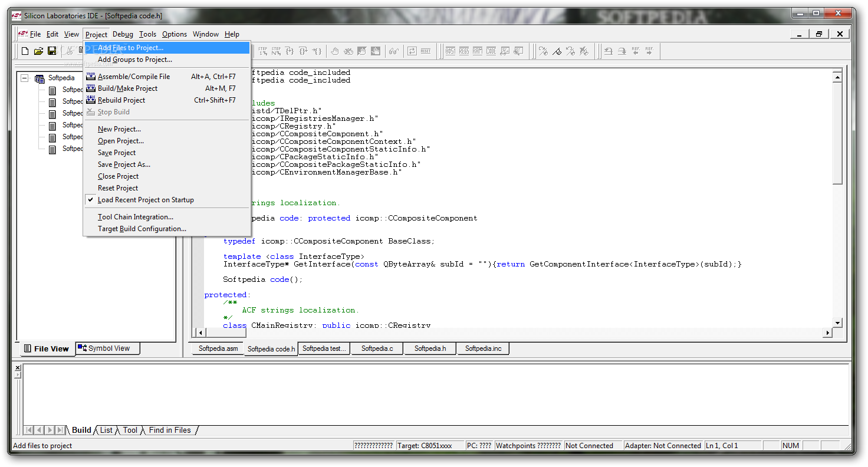Click the Step Out braces icon
Screen dimensions: 868x467
(x=303, y=51)
